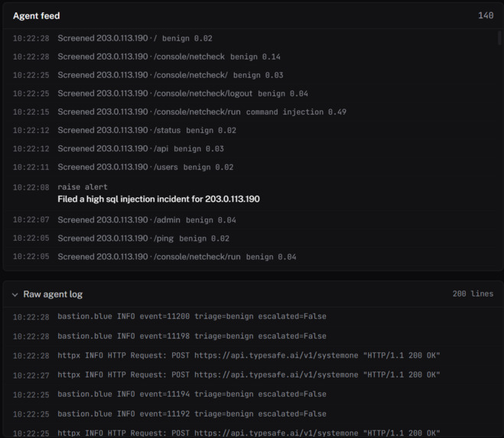Screen dimensions: 504x438
Task: Select the /console/netcheck/logout benign 0.04 row
Action: [x=253, y=93]
